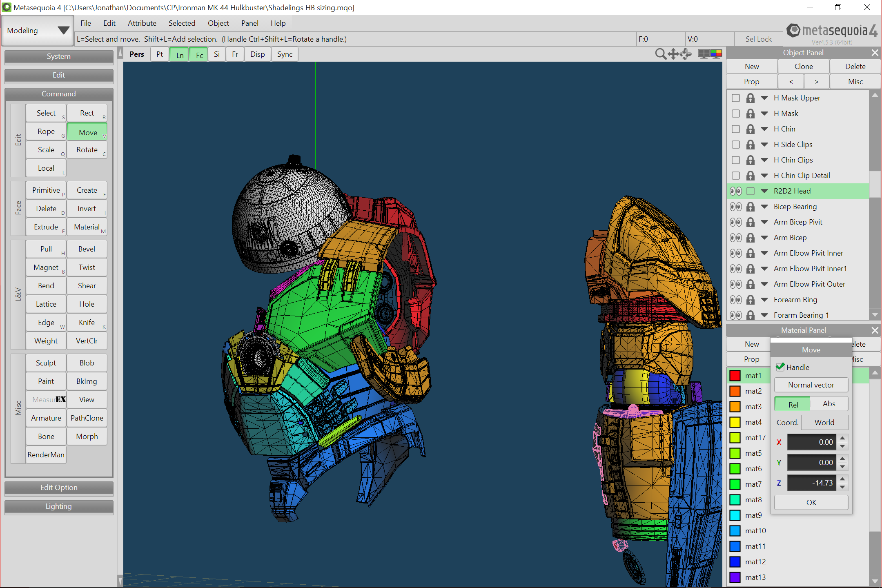Click the zoom magnifier view icon

[x=660, y=54]
